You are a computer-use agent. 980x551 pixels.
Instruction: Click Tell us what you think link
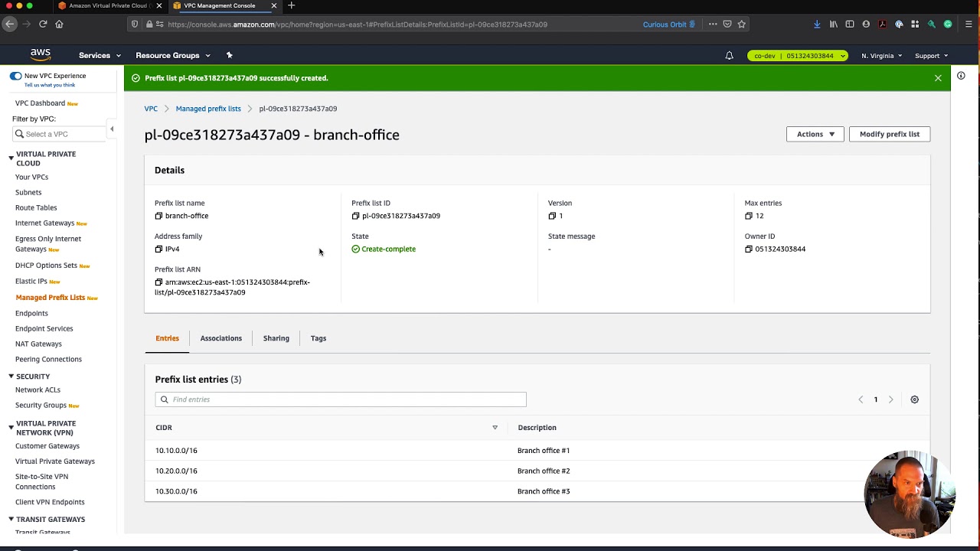coord(50,85)
